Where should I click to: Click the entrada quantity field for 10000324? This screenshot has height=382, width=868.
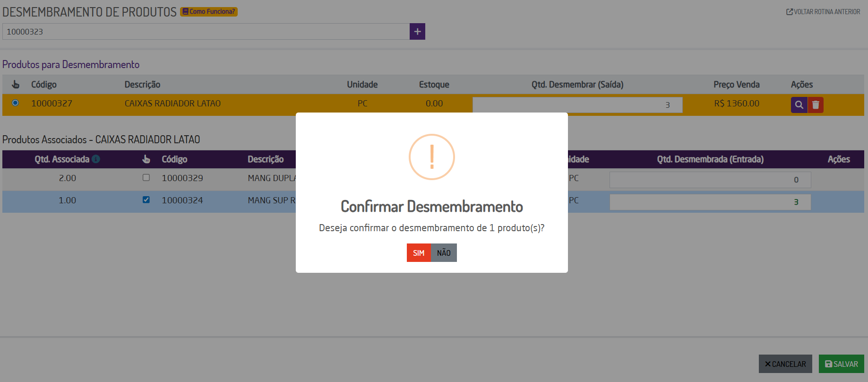[x=710, y=202]
